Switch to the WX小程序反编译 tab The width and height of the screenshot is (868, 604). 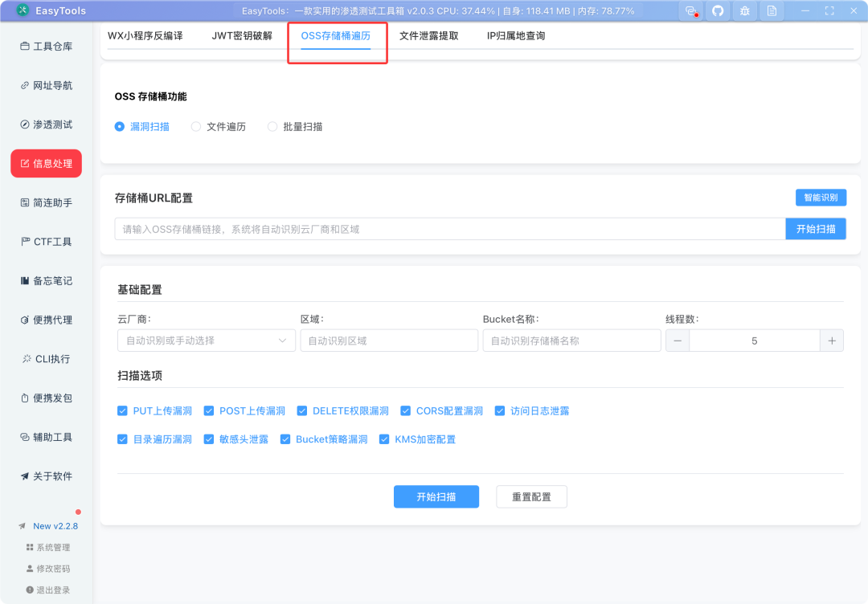click(145, 36)
